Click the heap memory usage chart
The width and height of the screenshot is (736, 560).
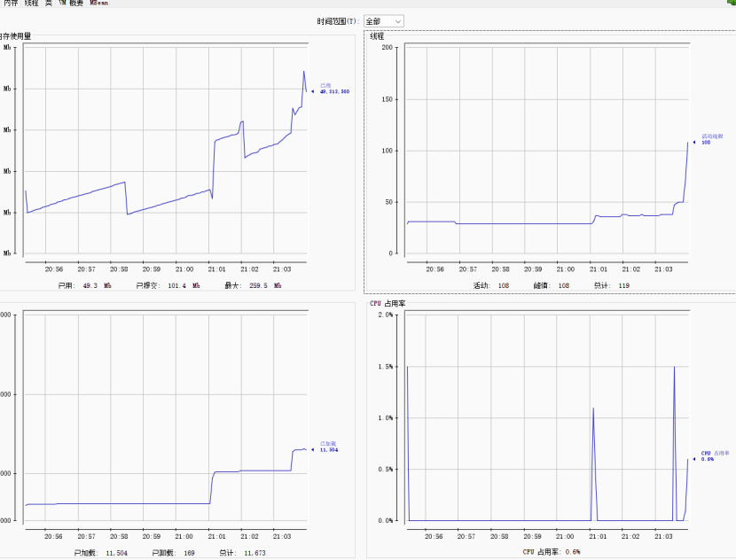coord(166,151)
